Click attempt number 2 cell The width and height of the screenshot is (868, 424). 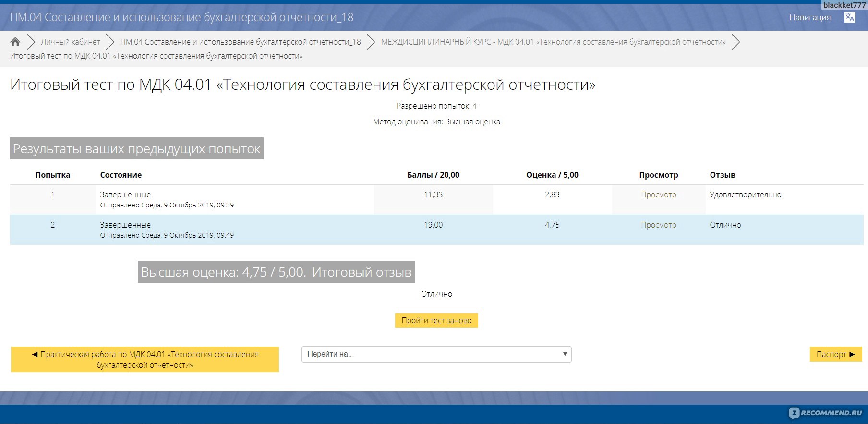click(53, 225)
